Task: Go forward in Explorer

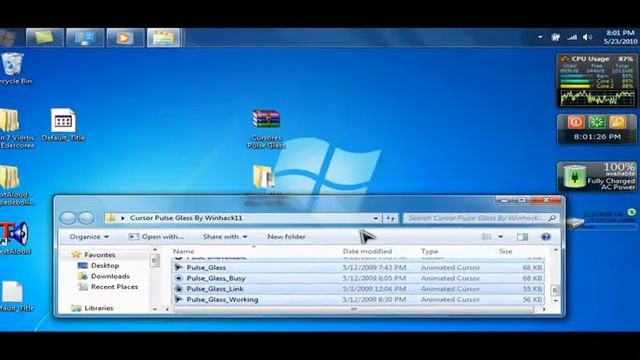Action: [86, 218]
